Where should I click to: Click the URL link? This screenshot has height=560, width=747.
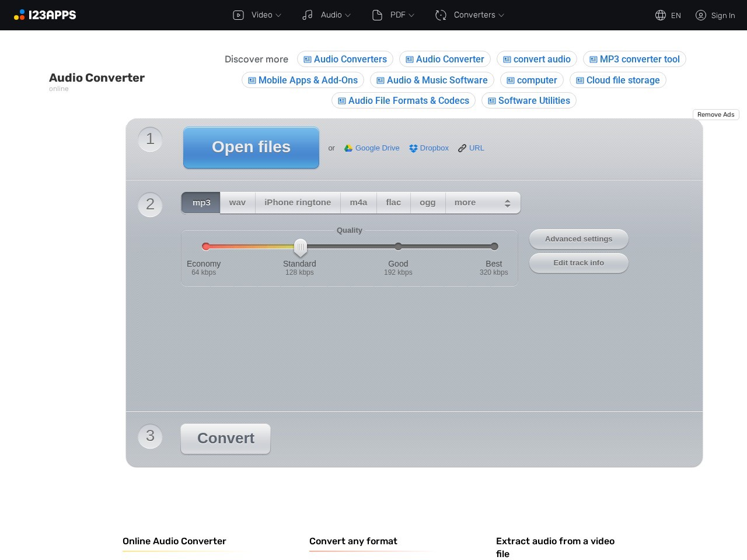point(477,148)
